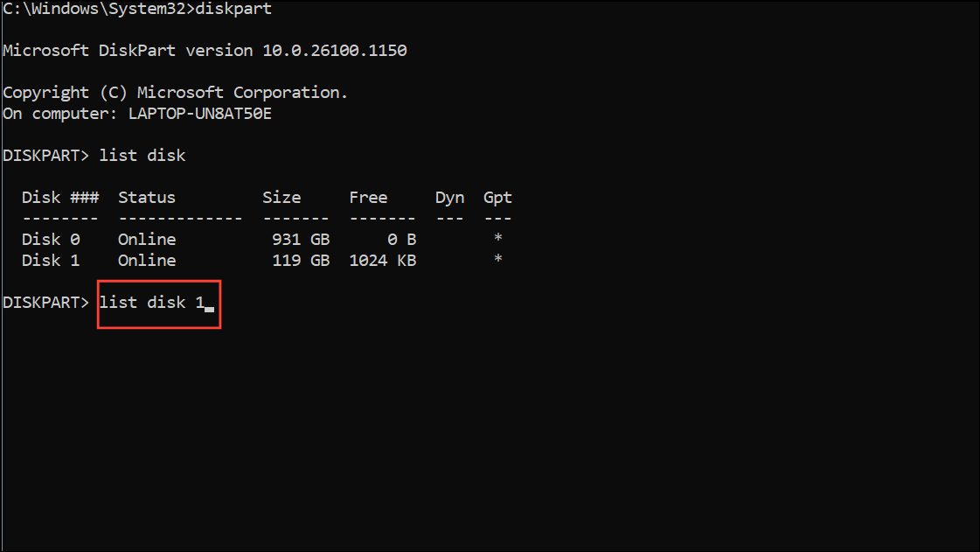Click the 'diskpart' command on the first line
The height and width of the screenshot is (552, 980).
click(233, 9)
